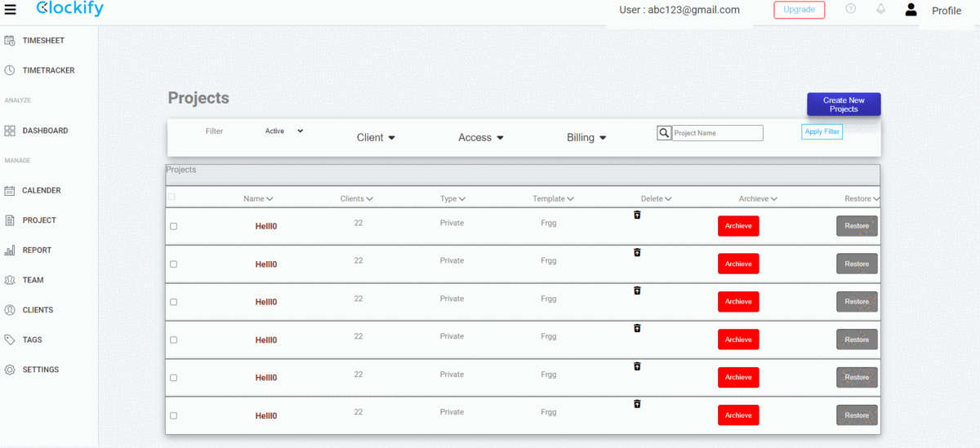Click trash icon in second project row
980x448 pixels.
pos(637,252)
